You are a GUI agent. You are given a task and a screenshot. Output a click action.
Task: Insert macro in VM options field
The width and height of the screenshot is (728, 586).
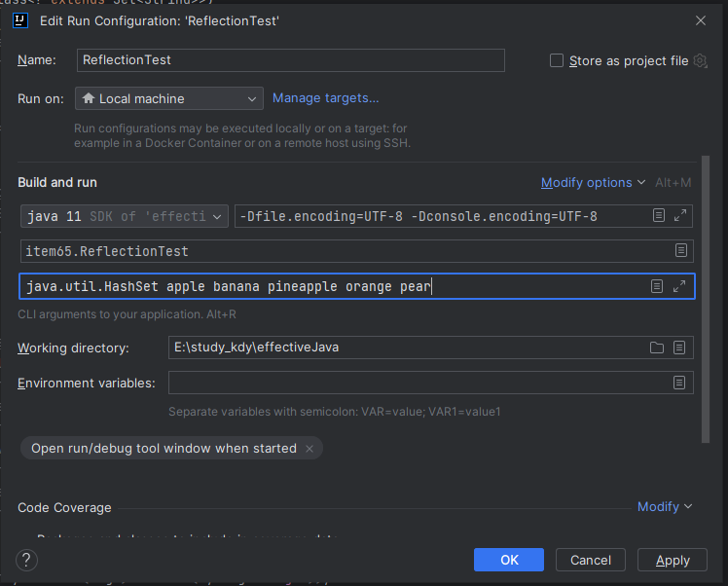(x=659, y=215)
